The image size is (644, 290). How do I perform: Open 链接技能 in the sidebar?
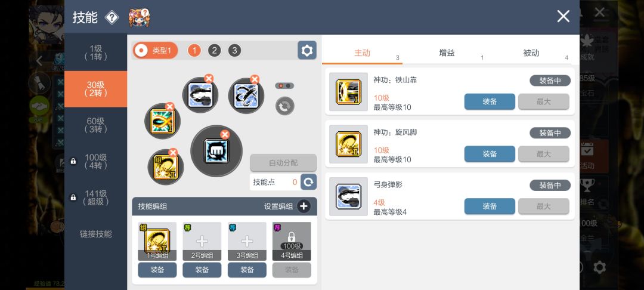pos(95,234)
